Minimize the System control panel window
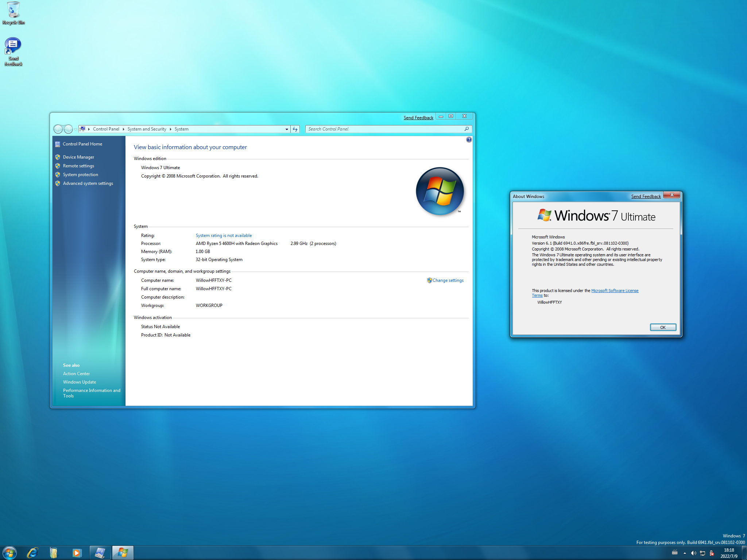This screenshot has height=560, width=747. [441, 116]
